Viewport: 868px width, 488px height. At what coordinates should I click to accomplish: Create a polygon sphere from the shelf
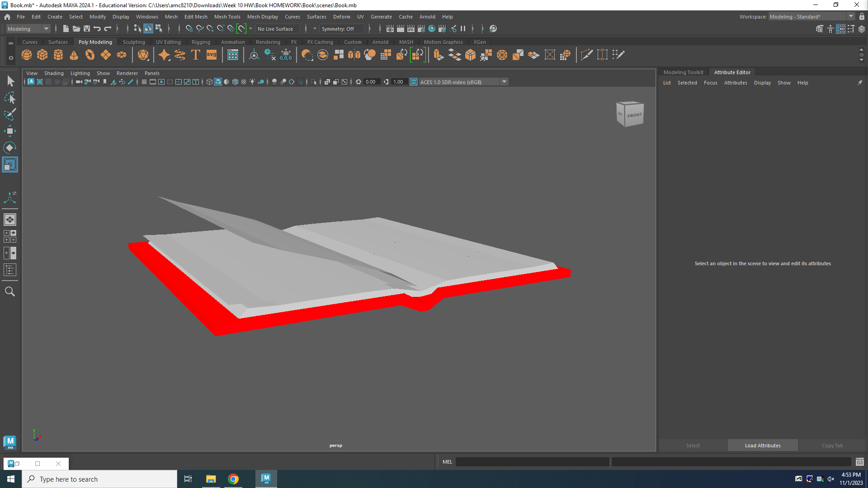click(x=27, y=55)
